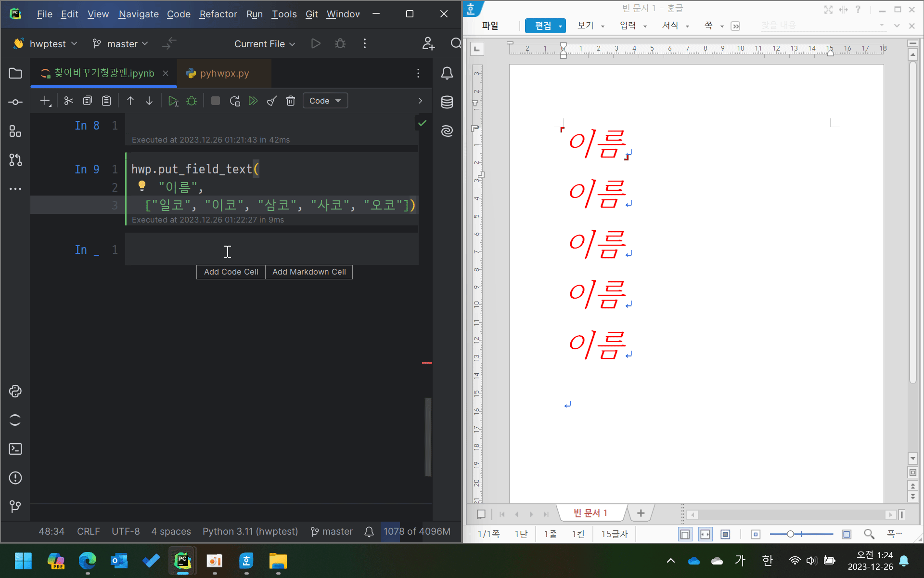Toggle page width view mode in Hangul status bar

pyautogui.click(x=705, y=534)
